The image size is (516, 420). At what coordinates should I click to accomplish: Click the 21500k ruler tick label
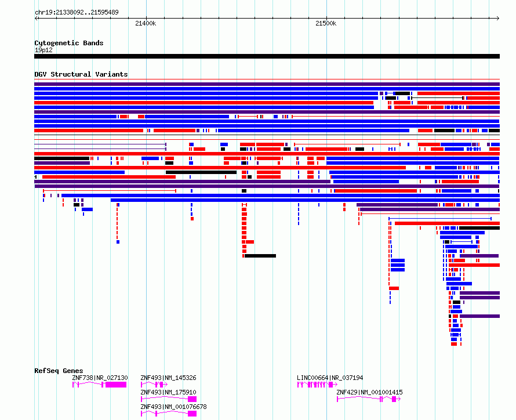click(x=326, y=24)
